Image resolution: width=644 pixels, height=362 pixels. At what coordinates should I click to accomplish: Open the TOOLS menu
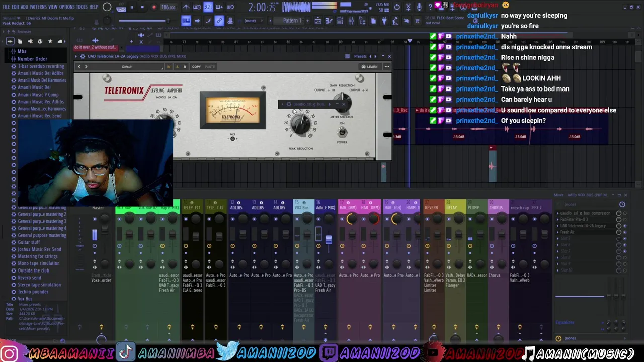click(82, 7)
